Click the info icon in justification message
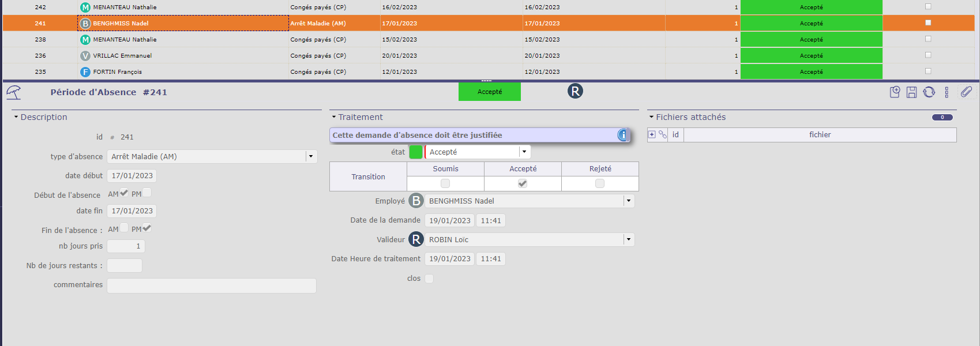980x346 pixels. 622,135
